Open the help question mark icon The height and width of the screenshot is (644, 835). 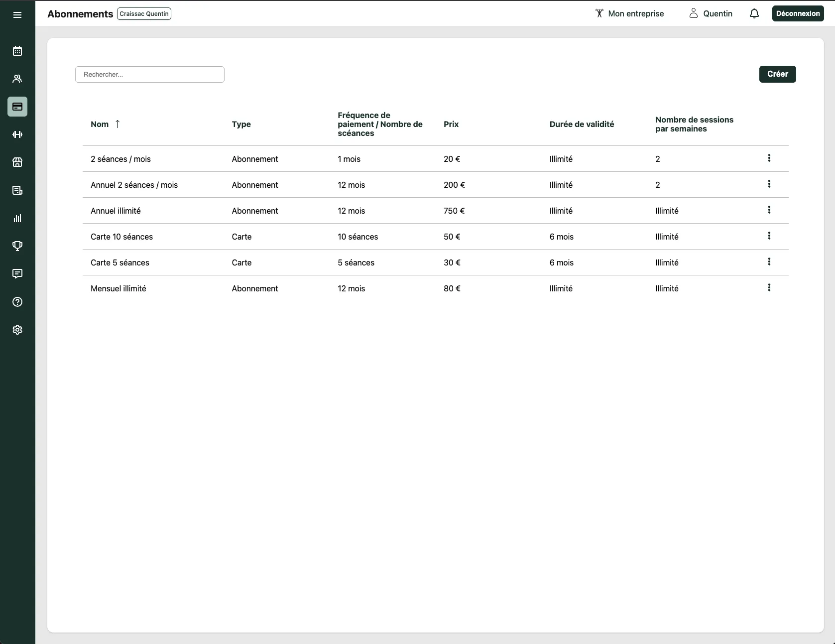click(17, 302)
